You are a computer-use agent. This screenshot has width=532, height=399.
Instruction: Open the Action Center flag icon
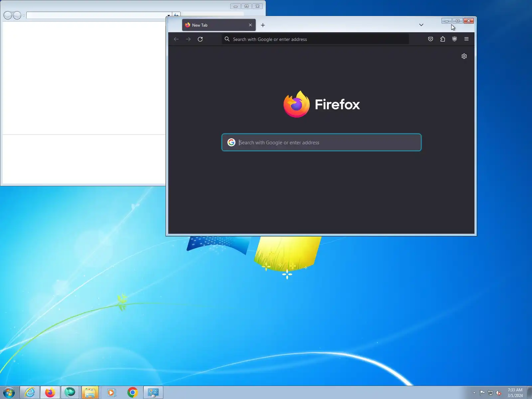[x=482, y=393]
